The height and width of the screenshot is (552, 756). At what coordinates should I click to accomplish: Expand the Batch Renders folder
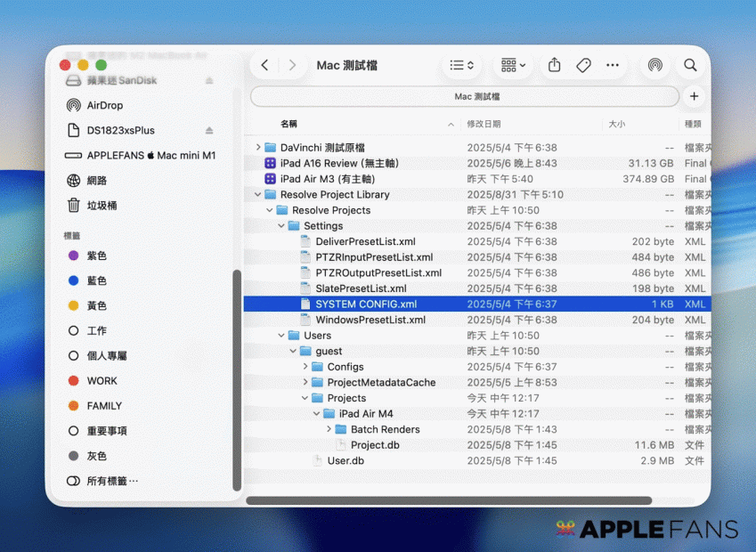329,429
